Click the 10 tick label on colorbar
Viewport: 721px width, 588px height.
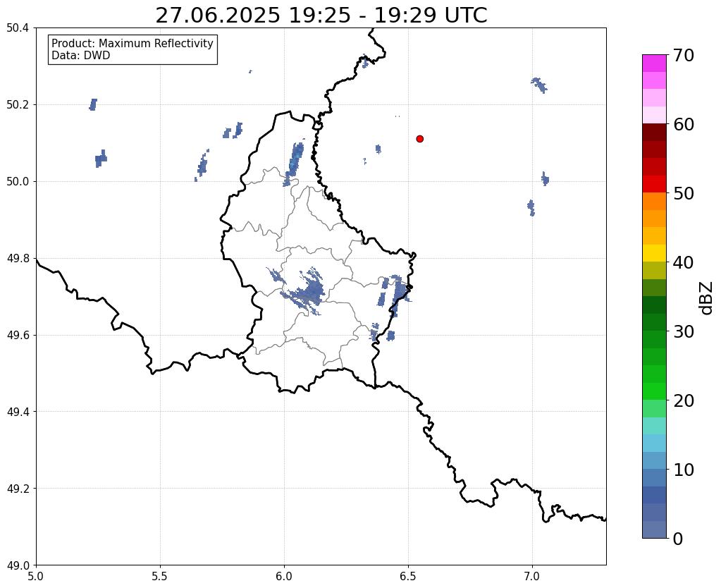[x=684, y=470]
